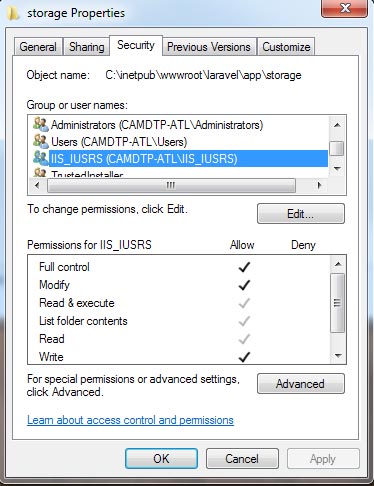Click the user list scroll up arrow
The width and height of the screenshot is (374, 486).
point(337,125)
